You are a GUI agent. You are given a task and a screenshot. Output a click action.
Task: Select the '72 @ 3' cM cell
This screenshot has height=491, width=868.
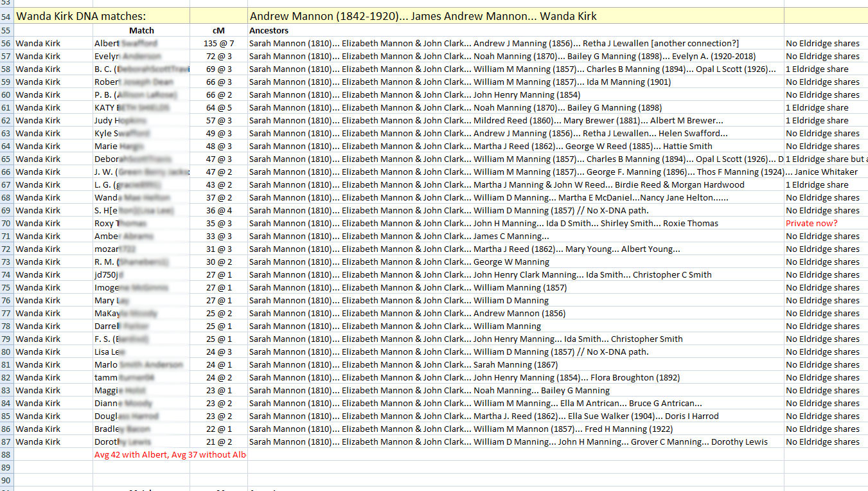point(218,56)
